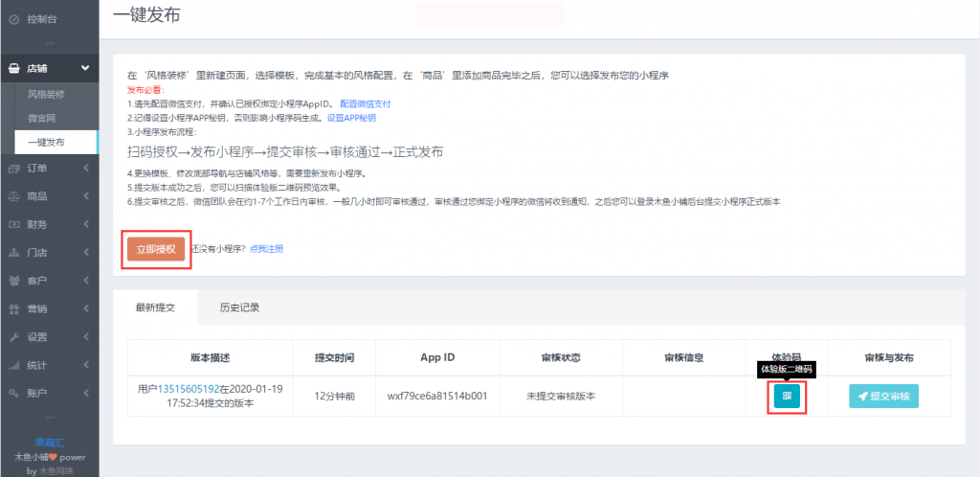Click the 商品 scale icon in sidebar
Image resolution: width=980 pixels, height=477 pixels.
click(x=13, y=196)
